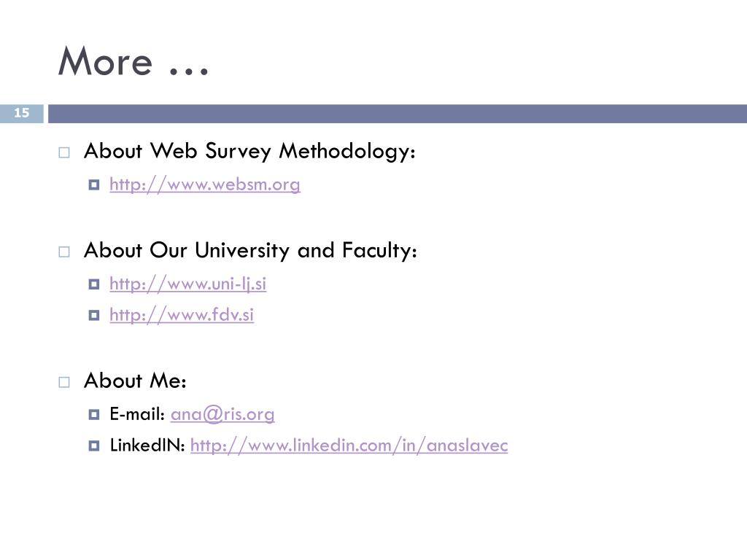
Task: Click the 'About Me:' heading text
Action: tap(135, 381)
